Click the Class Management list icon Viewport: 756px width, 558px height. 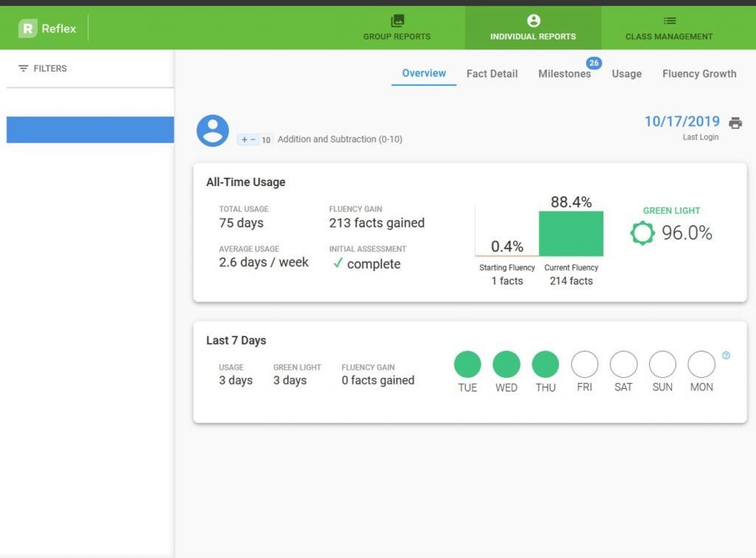(669, 20)
